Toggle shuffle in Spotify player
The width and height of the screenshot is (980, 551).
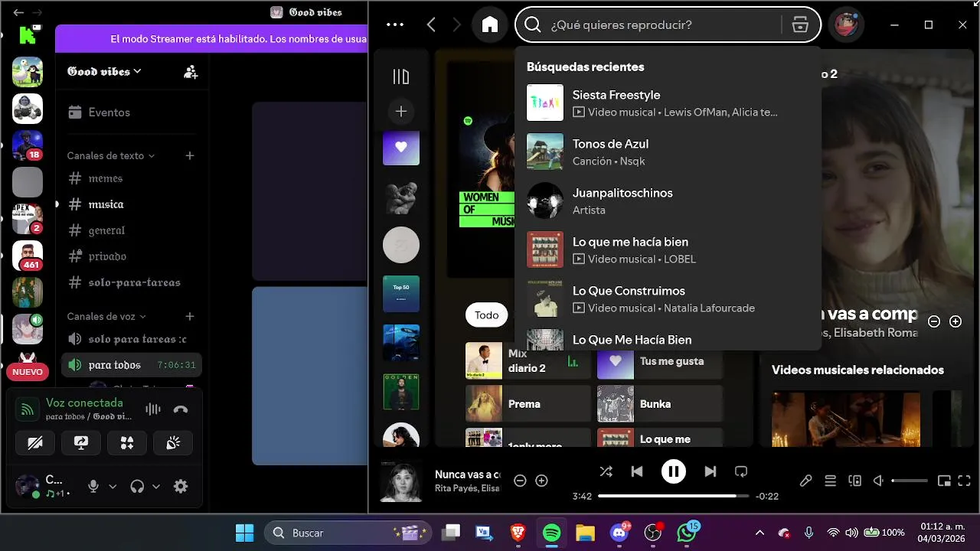(x=606, y=471)
